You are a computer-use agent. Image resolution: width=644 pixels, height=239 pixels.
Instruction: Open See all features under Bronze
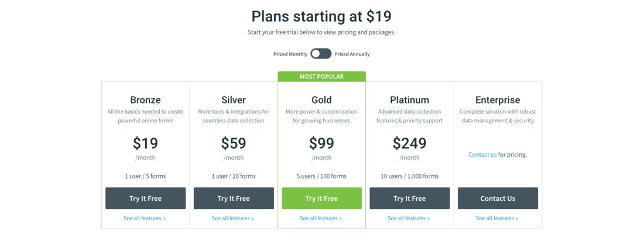coord(145,218)
